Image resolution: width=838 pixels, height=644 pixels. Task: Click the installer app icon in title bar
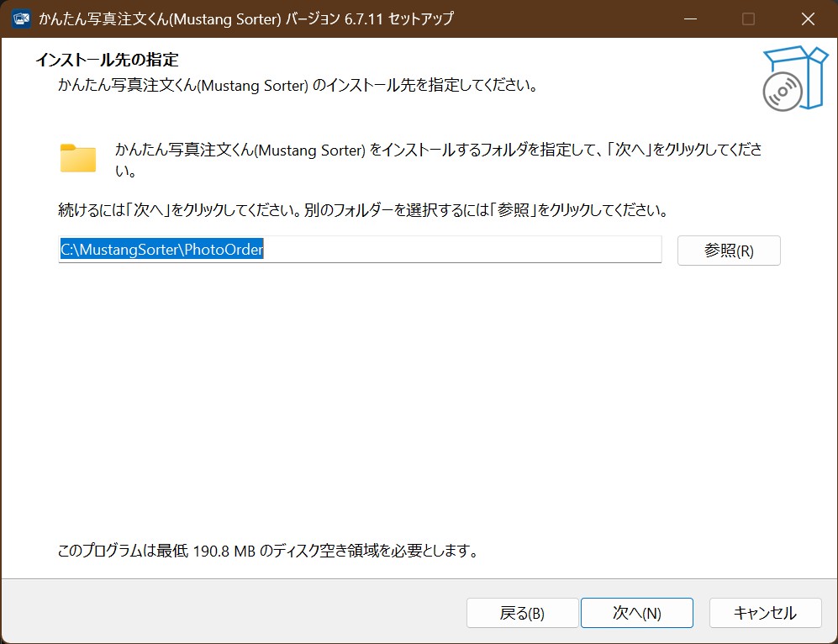21,18
